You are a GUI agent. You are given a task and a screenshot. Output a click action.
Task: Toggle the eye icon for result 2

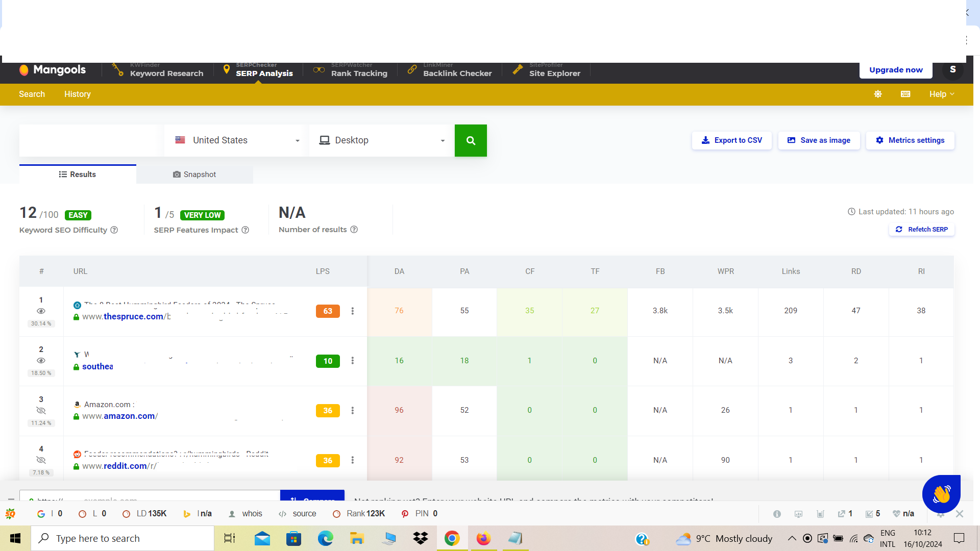pyautogui.click(x=41, y=361)
